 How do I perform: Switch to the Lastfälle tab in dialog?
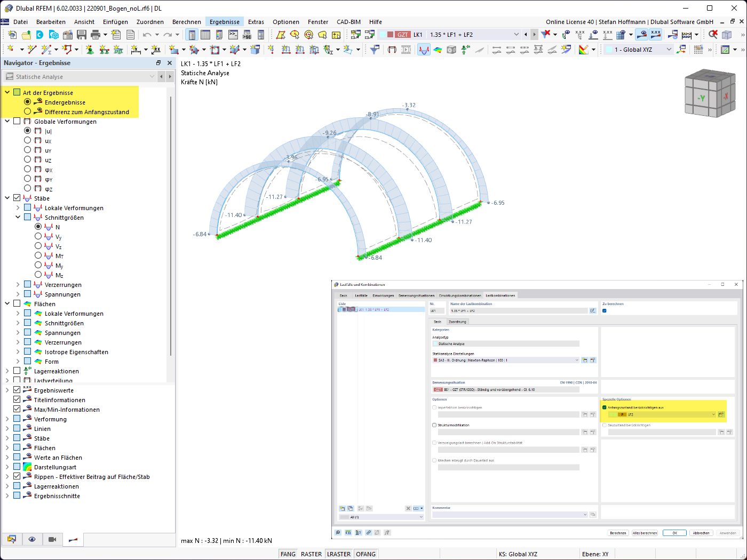(x=361, y=295)
